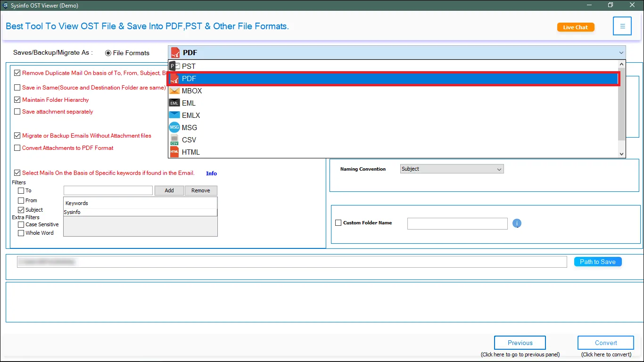Click the format list scroll-up arrow
Viewport: 644px width, 362px height.
click(621, 65)
